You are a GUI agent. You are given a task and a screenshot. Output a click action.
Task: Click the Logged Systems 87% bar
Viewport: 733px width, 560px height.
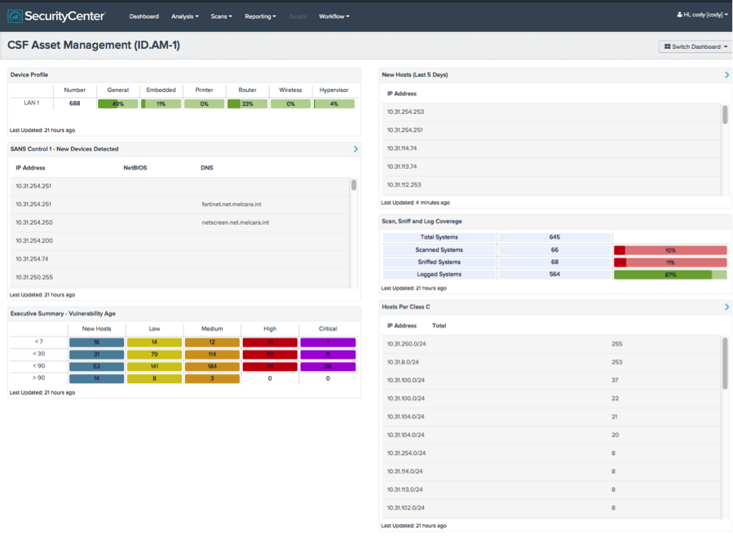tap(670, 275)
